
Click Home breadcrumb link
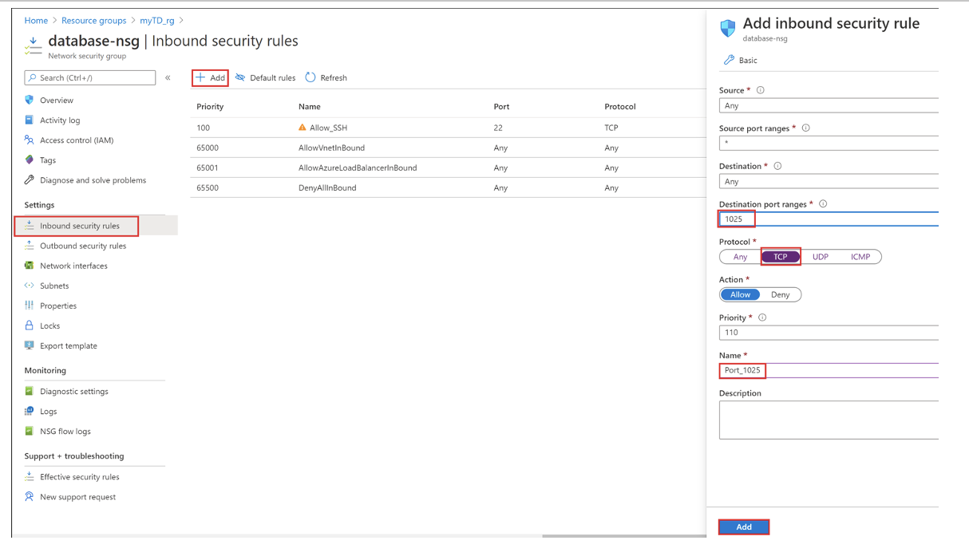36,20
